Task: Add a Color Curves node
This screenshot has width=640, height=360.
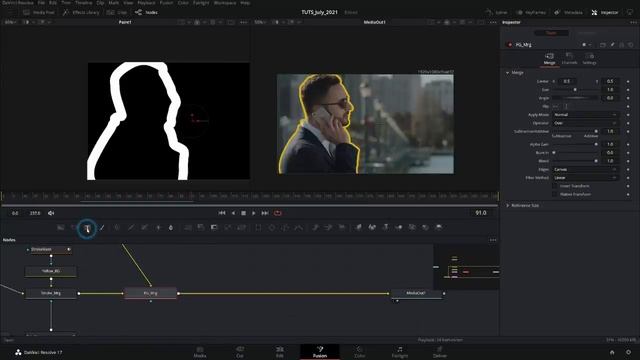Action: coord(131,227)
